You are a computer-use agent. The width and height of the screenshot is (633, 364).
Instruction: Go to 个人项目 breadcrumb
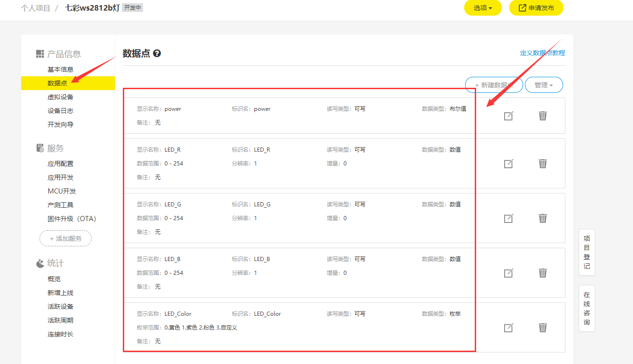pyautogui.click(x=36, y=8)
